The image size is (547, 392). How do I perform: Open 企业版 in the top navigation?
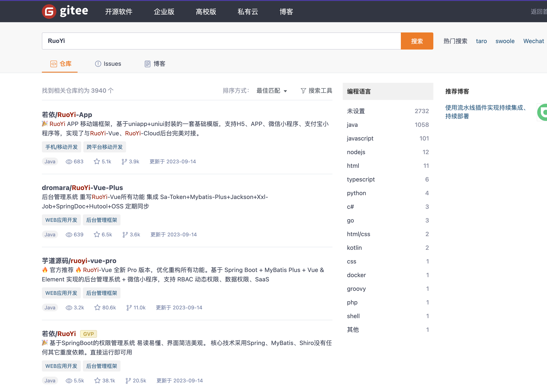click(x=164, y=12)
